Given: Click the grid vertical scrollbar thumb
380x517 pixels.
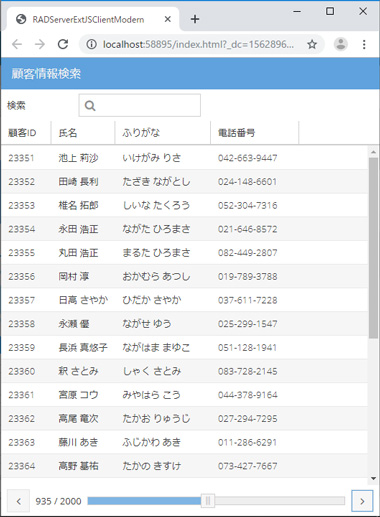Looking at the screenshot, I should pyautogui.click(x=373, y=248).
